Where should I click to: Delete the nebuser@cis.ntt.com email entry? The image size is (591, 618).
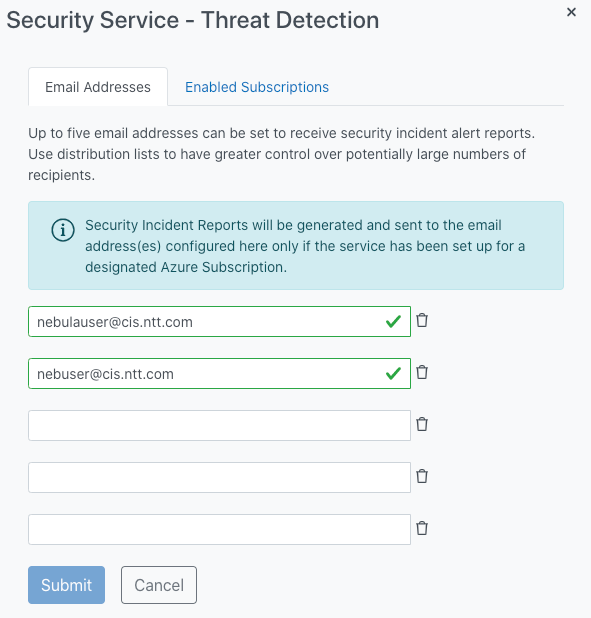(422, 372)
